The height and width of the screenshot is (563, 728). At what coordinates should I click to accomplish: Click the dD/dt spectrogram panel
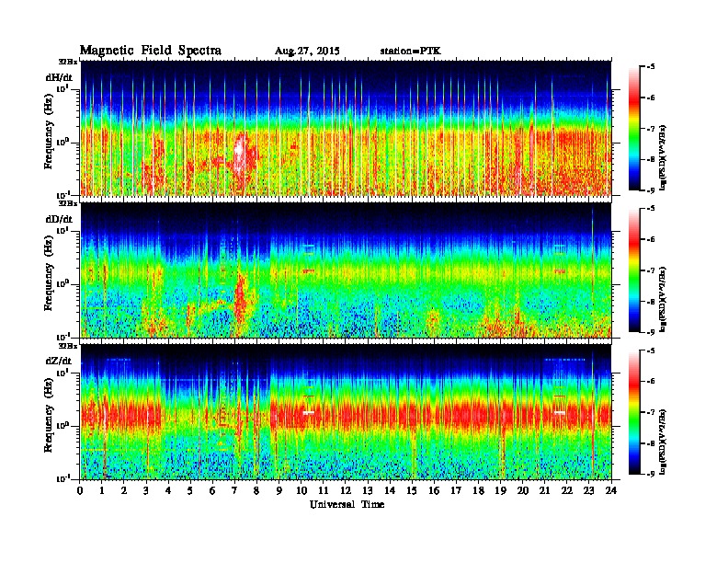346,270
